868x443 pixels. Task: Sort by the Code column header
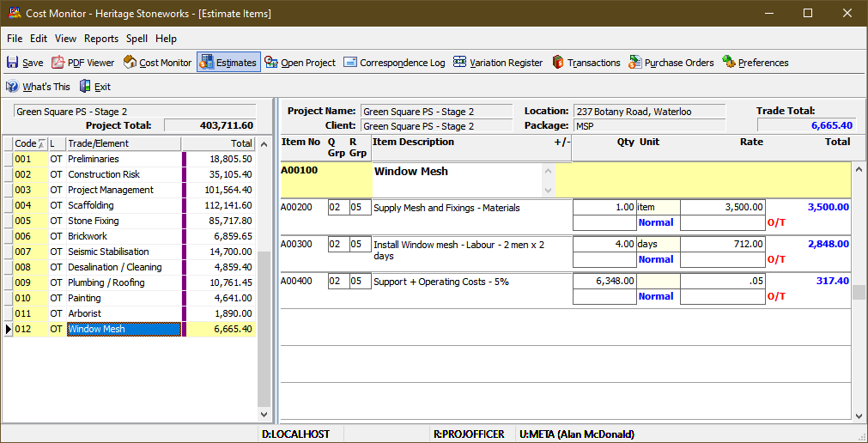tap(30, 143)
